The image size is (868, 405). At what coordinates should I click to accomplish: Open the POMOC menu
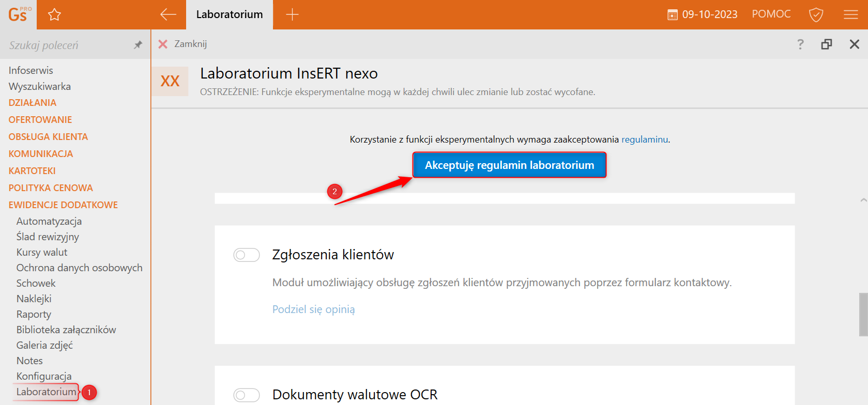(x=771, y=14)
